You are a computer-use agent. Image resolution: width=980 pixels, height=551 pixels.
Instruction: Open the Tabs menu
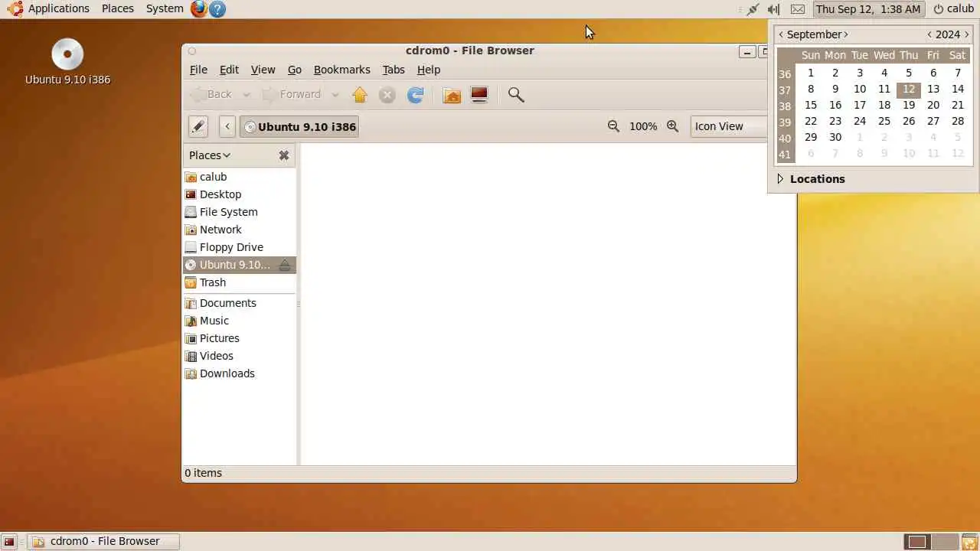pyautogui.click(x=394, y=70)
